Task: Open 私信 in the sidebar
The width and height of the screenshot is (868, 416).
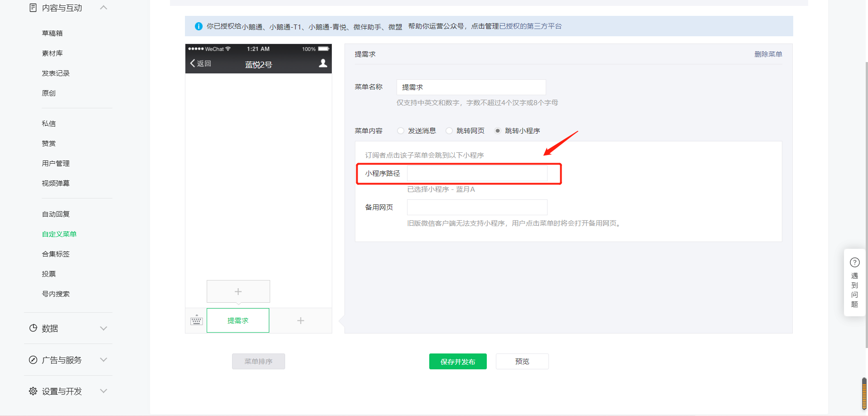Action: (49, 123)
